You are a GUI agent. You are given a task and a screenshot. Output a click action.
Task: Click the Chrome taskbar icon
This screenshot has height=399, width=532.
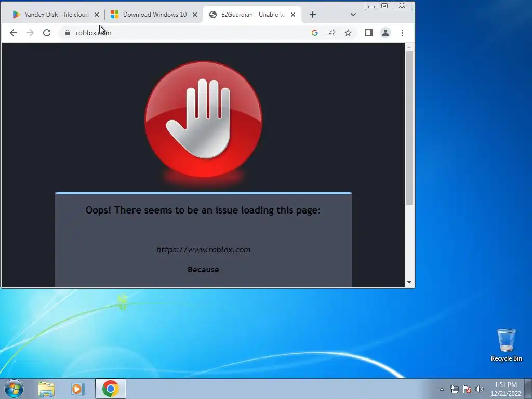110,389
